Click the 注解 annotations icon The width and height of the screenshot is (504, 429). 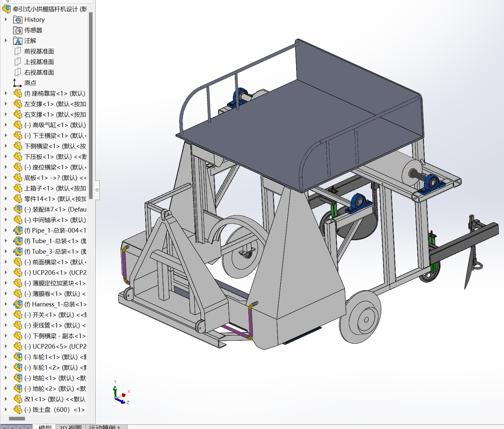point(18,41)
